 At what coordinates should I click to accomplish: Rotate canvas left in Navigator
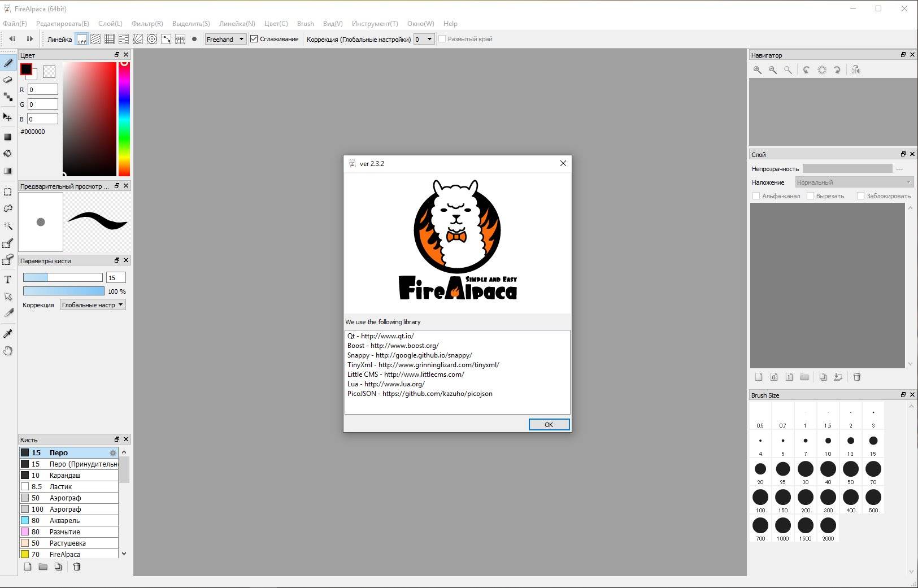click(x=806, y=70)
